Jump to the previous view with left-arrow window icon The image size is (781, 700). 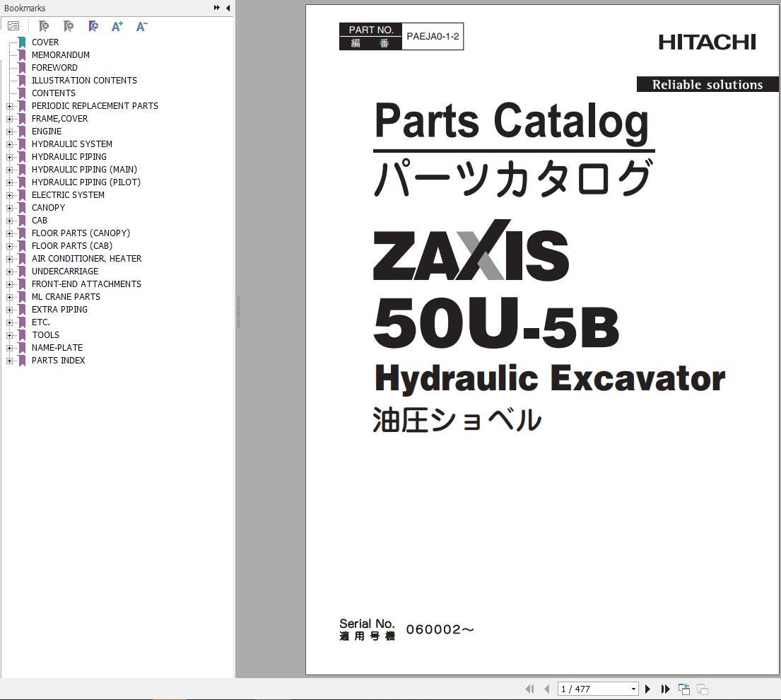[683, 688]
